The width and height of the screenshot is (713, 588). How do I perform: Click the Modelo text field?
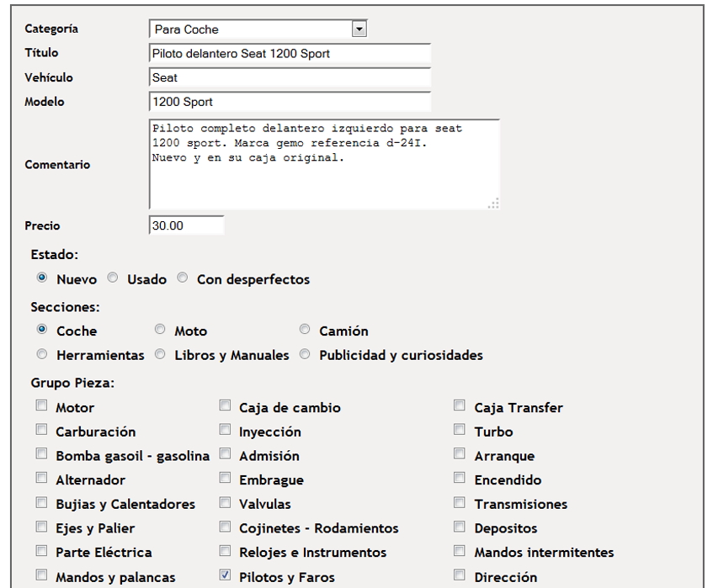289,103
